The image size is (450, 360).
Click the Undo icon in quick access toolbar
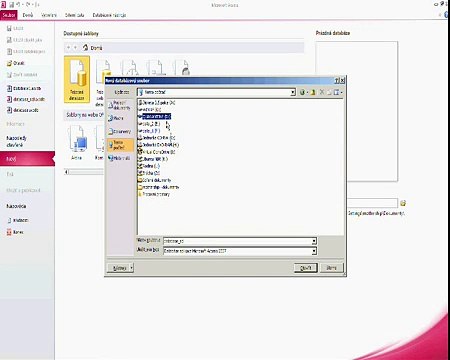pyautogui.click(x=19, y=5)
